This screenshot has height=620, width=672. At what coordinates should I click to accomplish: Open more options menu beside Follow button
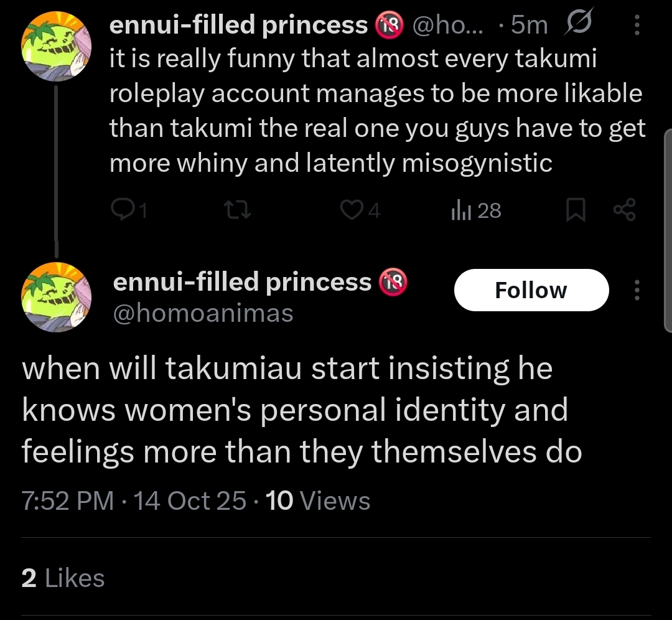(x=637, y=290)
